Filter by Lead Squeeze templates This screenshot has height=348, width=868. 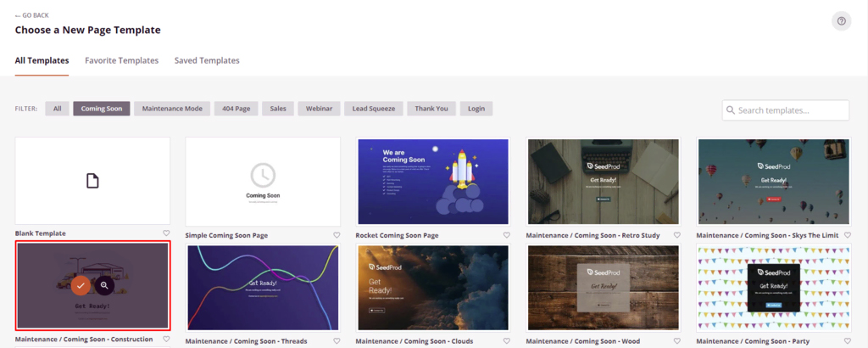[374, 109]
